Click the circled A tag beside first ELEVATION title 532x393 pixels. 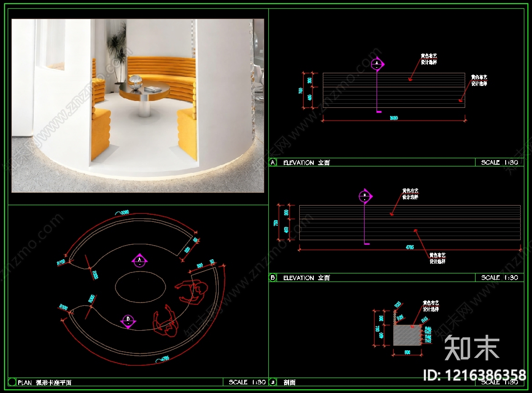click(273, 162)
